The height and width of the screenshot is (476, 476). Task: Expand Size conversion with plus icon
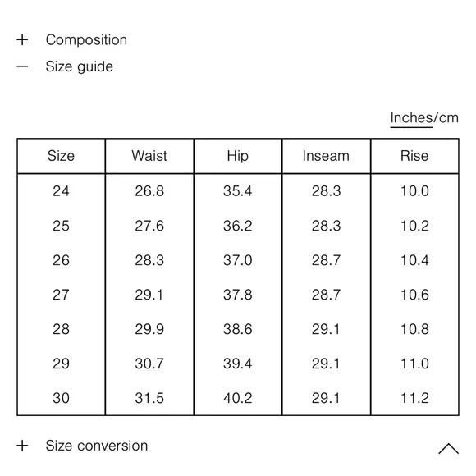(22, 446)
